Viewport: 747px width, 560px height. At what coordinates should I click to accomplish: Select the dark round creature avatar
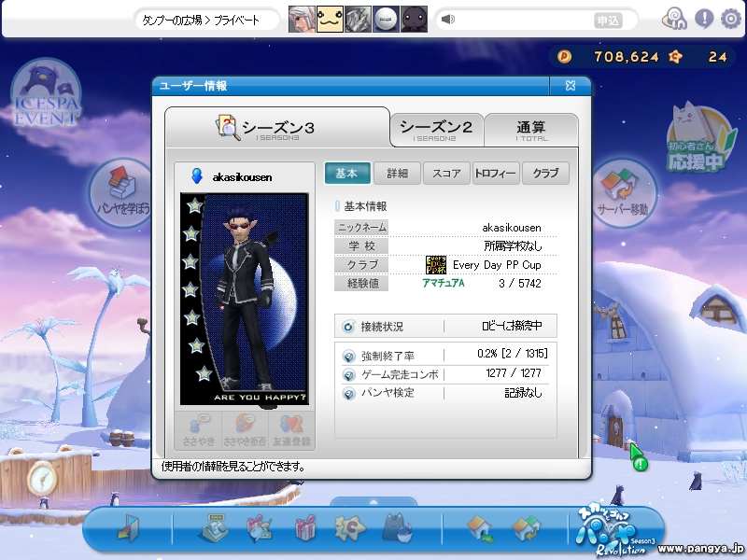tap(414, 19)
